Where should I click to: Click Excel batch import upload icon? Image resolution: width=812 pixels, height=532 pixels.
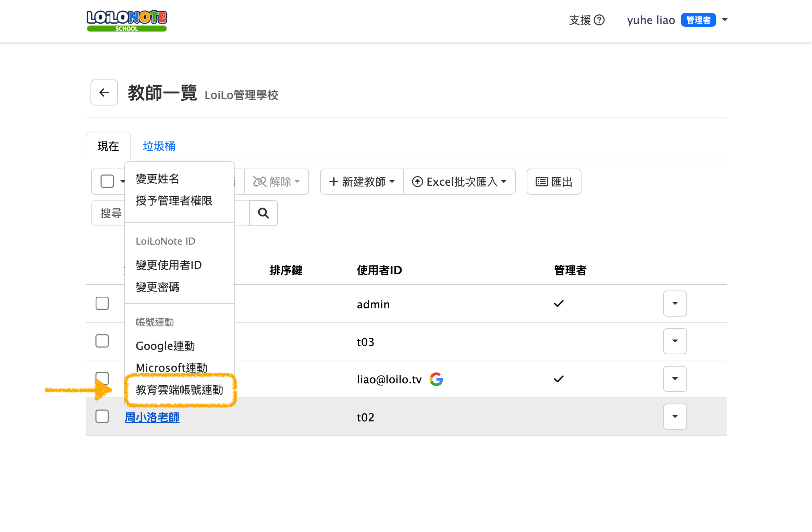pyautogui.click(x=417, y=182)
